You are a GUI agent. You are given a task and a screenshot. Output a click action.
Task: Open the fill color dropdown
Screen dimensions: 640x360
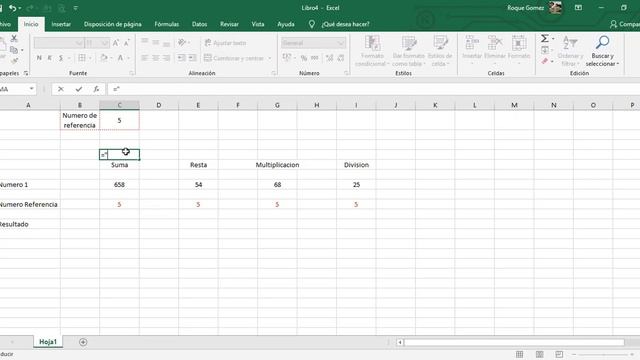111,58
